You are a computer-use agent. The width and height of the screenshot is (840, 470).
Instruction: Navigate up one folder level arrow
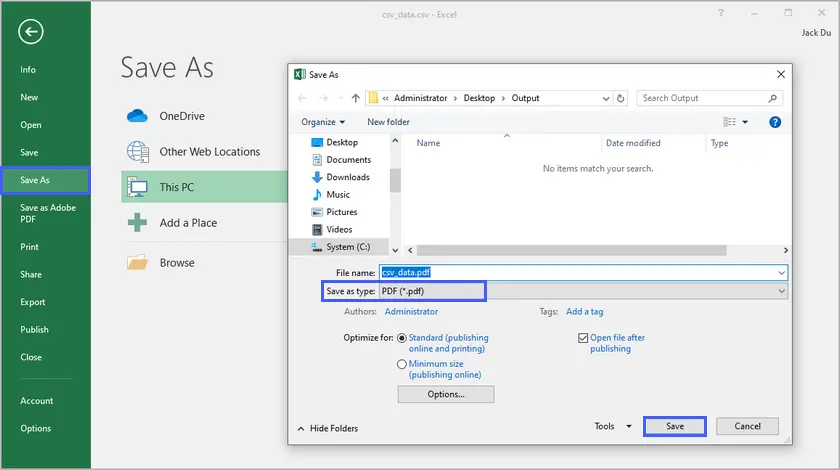355,98
